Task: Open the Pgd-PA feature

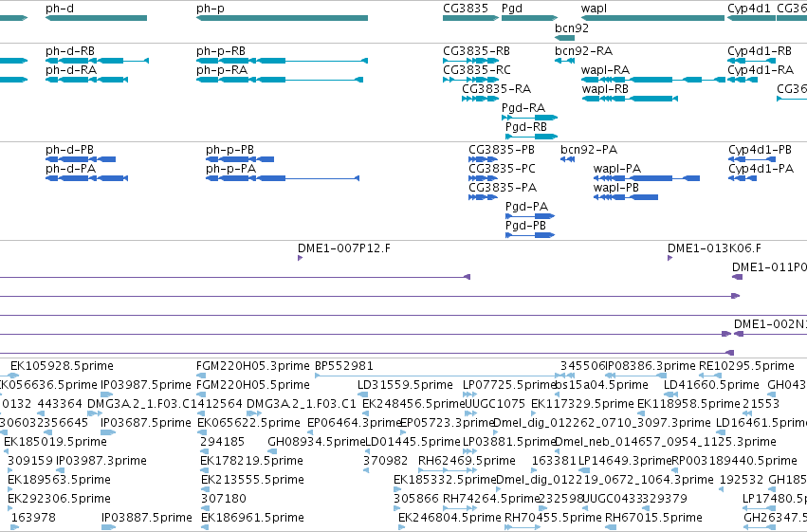Action: tap(526, 207)
